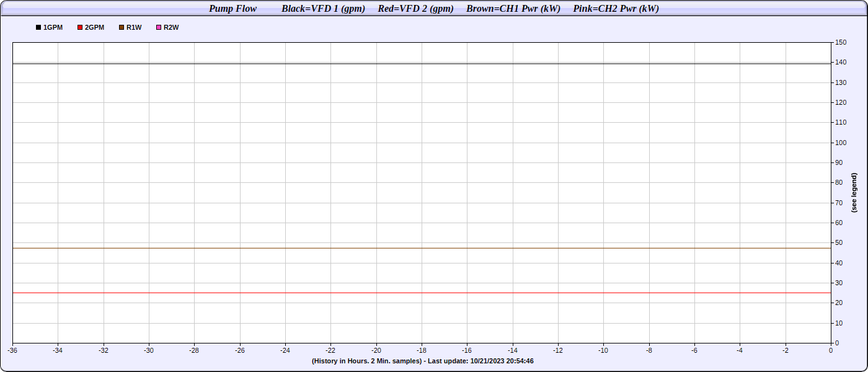The image size is (868, 372).
Task: Click the y-axis value 50
Action: coord(839,242)
